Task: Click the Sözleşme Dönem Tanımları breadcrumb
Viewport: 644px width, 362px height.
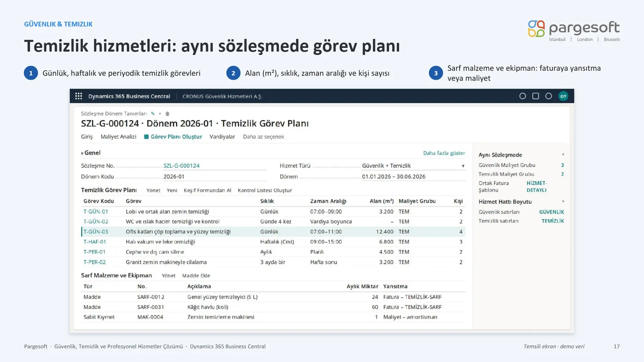Action: pyautogui.click(x=114, y=114)
